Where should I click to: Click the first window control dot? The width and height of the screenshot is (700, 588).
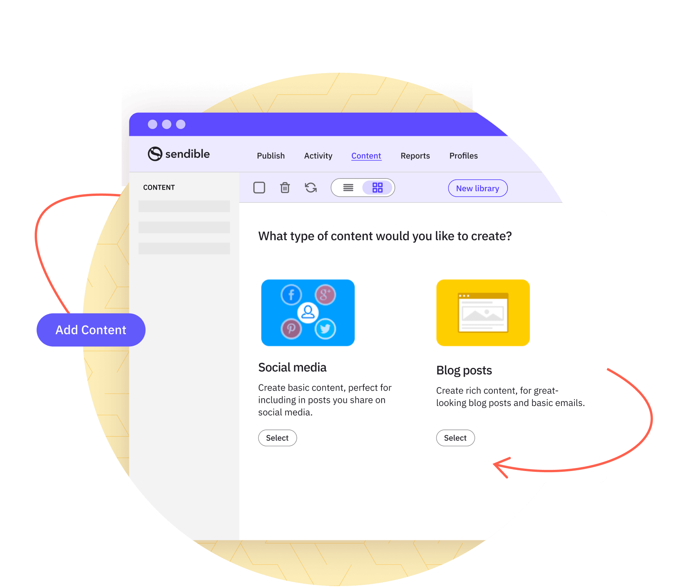coord(152,124)
